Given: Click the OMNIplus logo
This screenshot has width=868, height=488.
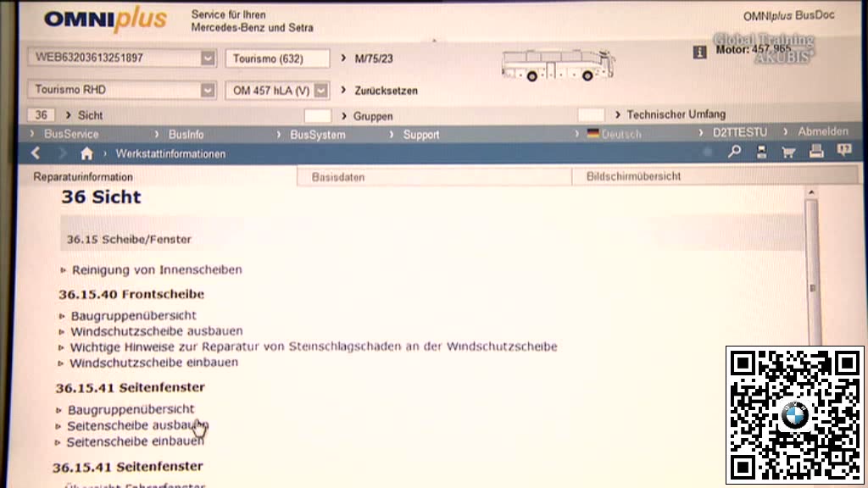Looking at the screenshot, I should pos(105,20).
